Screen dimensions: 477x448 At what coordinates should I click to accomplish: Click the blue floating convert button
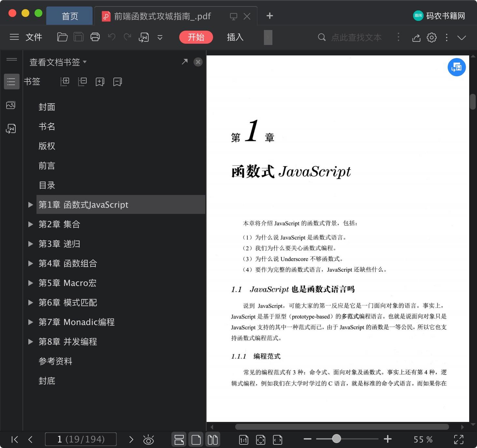pos(457,67)
